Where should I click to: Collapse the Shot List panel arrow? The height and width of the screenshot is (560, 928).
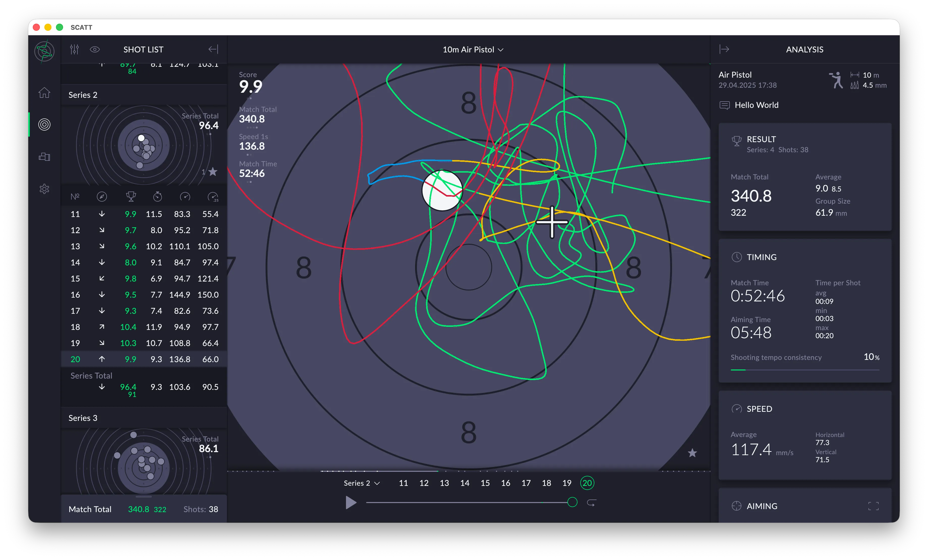click(213, 49)
